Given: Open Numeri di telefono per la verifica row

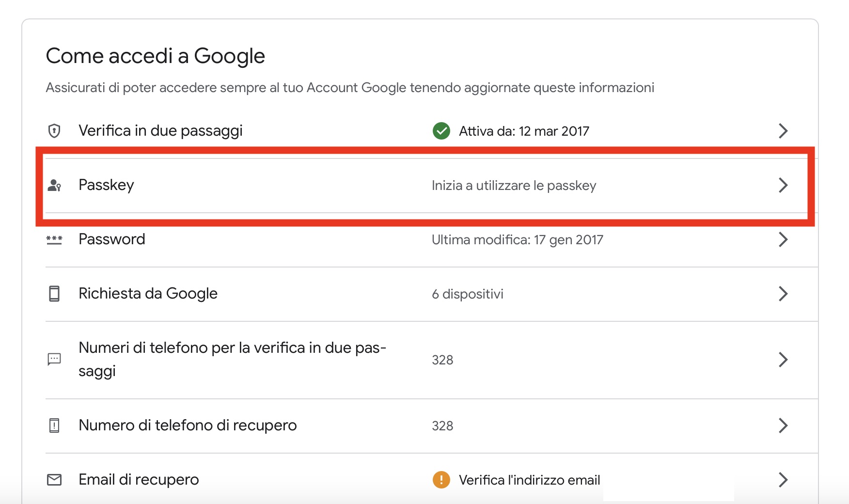Looking at the screenshot, I should pyautogui.click(x=232, y=359).
